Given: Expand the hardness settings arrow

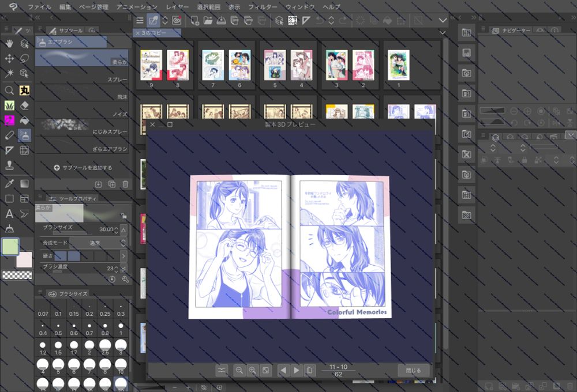Looking at the screenshot, I should point(123,256).
